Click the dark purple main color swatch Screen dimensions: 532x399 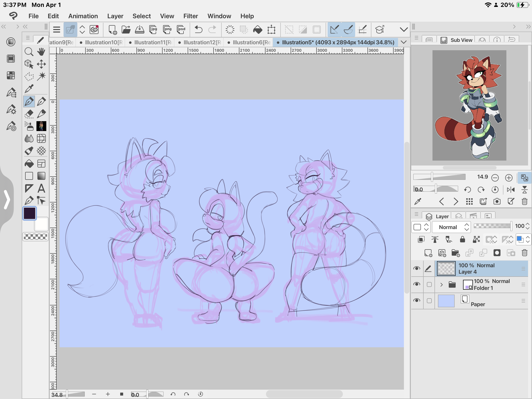[x=30, y=213]
